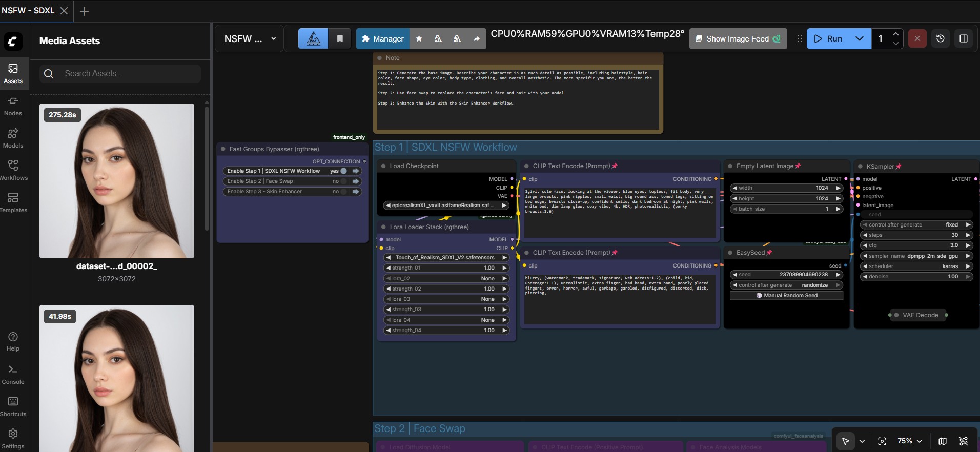
Task: Open the 75% zoom level dropdown
Action: pyautogui.click(x=909, y=441)
